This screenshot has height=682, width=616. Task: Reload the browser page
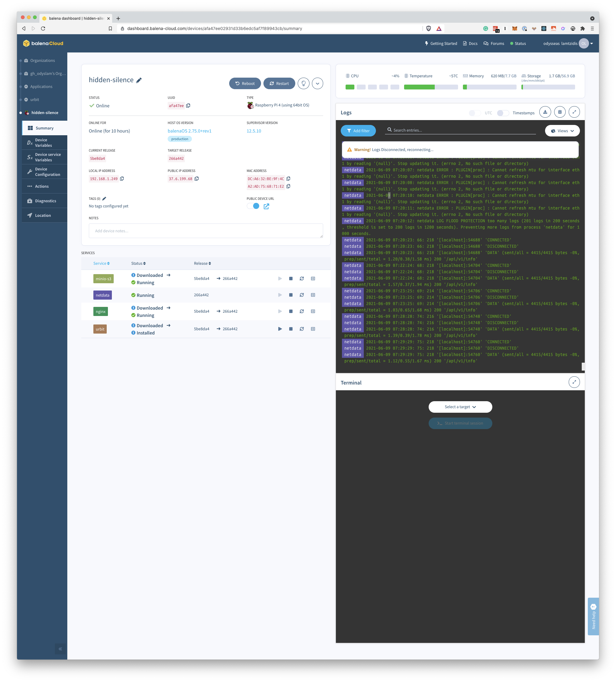(43, 29)
